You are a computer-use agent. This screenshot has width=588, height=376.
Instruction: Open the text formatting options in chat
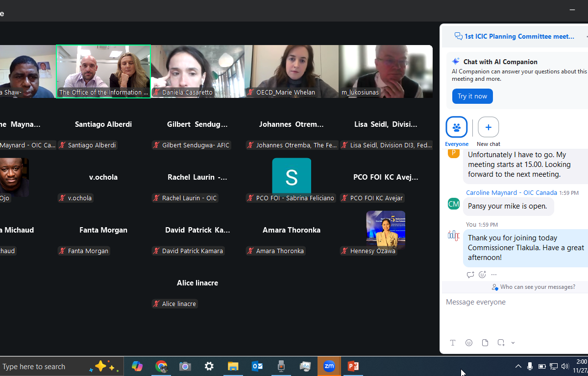(x=453, y=343)
